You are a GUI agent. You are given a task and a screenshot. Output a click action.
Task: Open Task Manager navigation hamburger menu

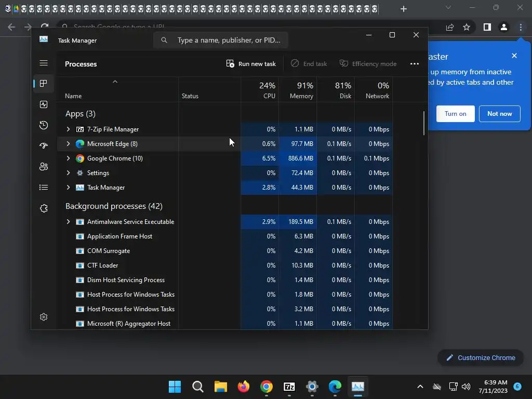click(x=44, y=63)
